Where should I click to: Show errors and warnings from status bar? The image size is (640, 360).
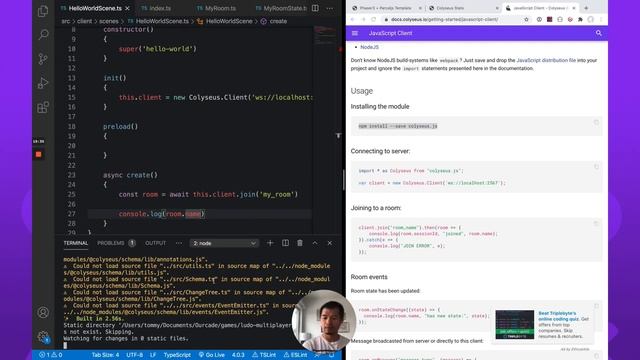[x=51, y=355]
